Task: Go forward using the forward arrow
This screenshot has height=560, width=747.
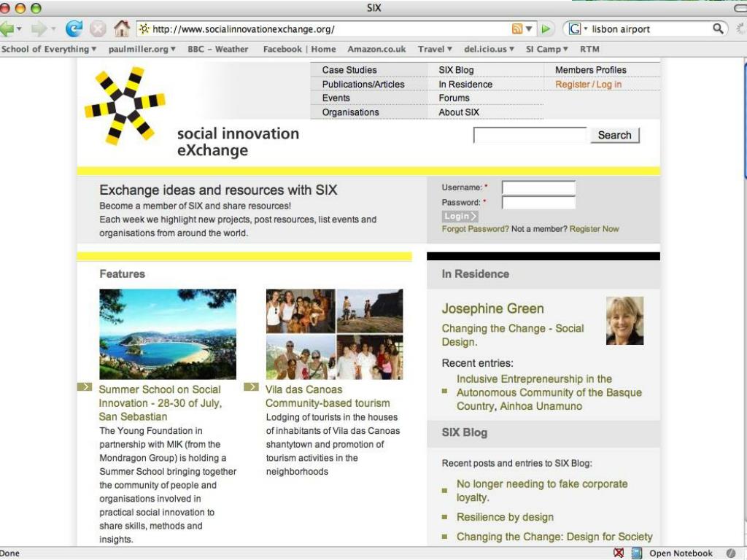Action: pyautogui.click(x=39, y=29)
